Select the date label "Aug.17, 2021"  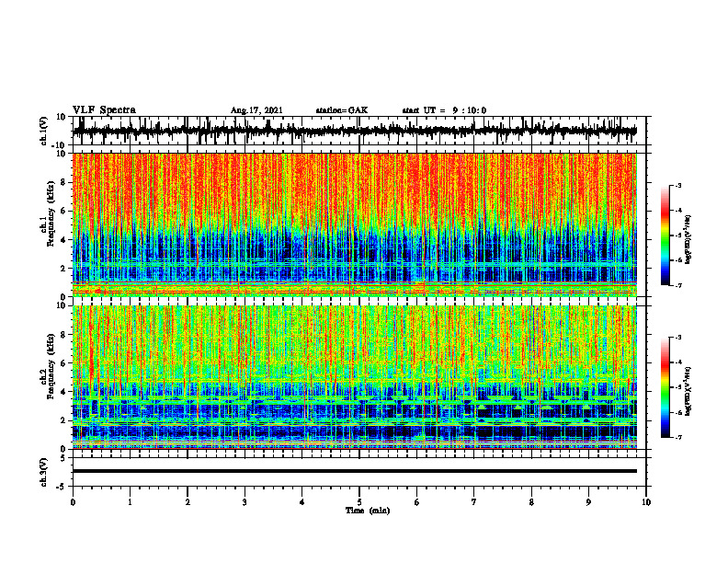256,110
